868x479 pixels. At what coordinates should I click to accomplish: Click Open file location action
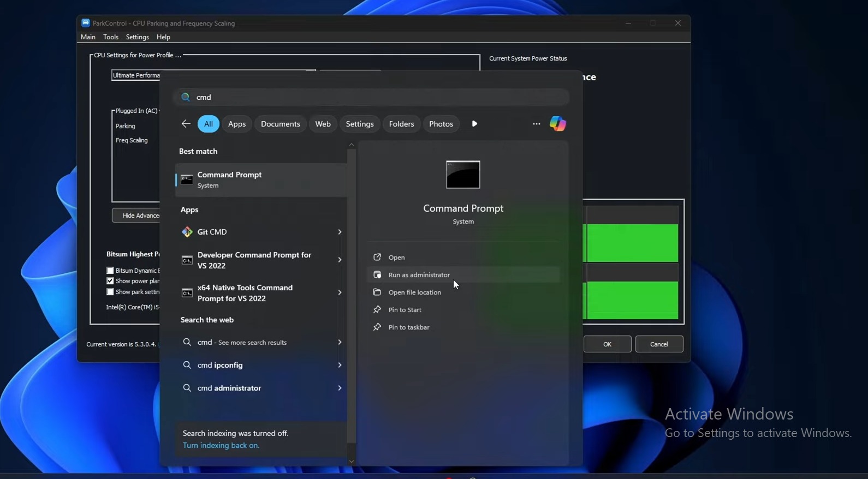[463, 292]
